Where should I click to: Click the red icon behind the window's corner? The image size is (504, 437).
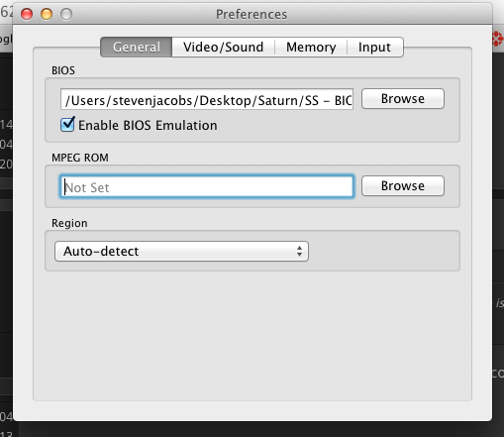[498, 39]
